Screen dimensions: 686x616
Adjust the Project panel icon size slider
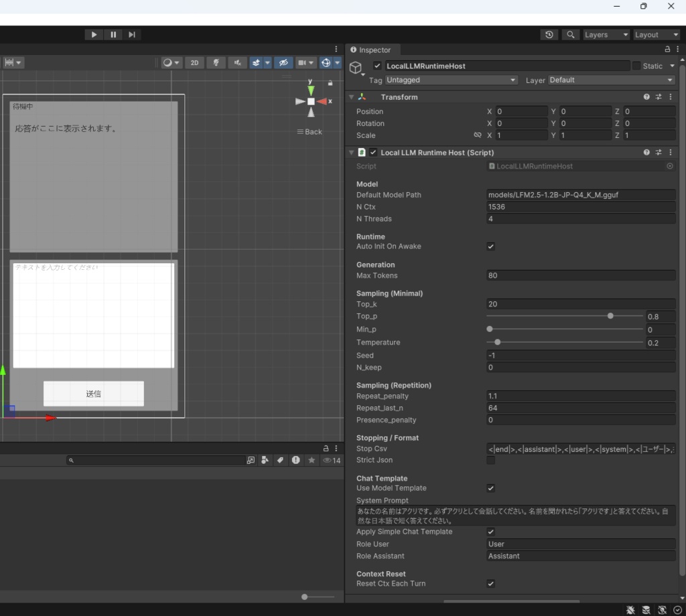click(318, 597)
